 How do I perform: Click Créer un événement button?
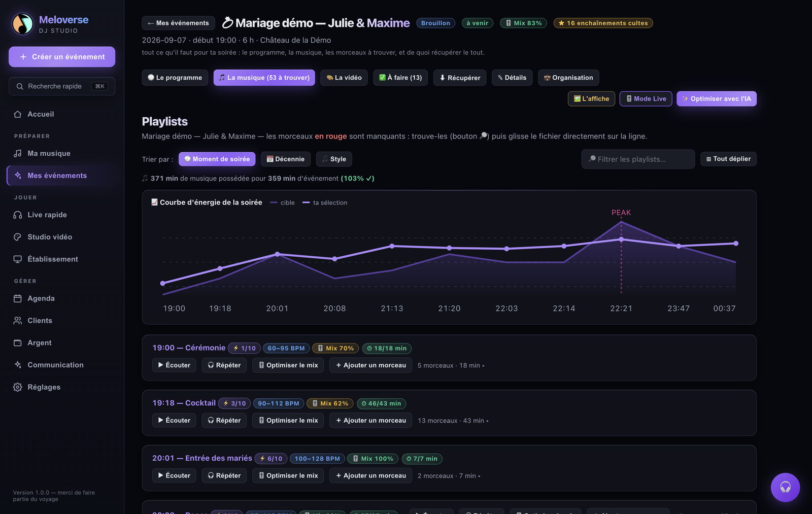62,57
